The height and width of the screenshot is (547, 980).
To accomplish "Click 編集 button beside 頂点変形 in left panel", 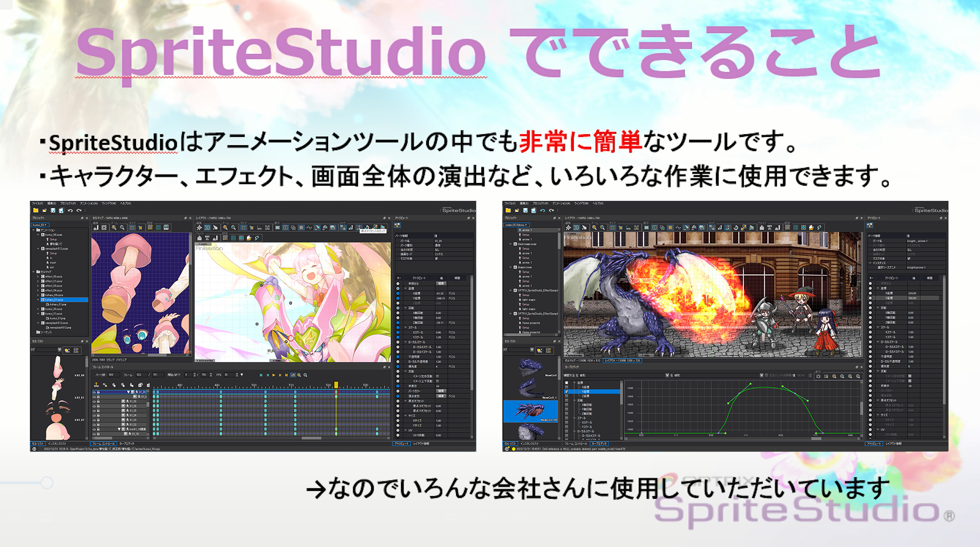I will (441, 396).
